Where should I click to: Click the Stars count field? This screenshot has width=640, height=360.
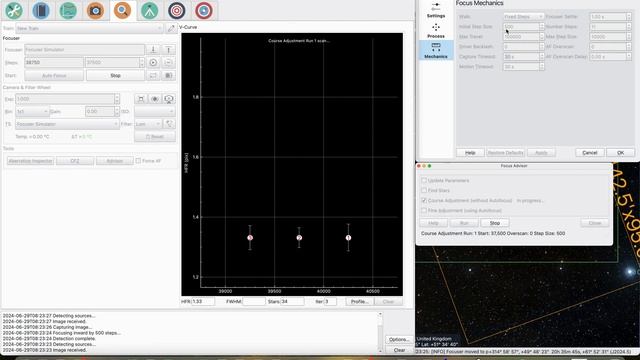pos(292,302)
